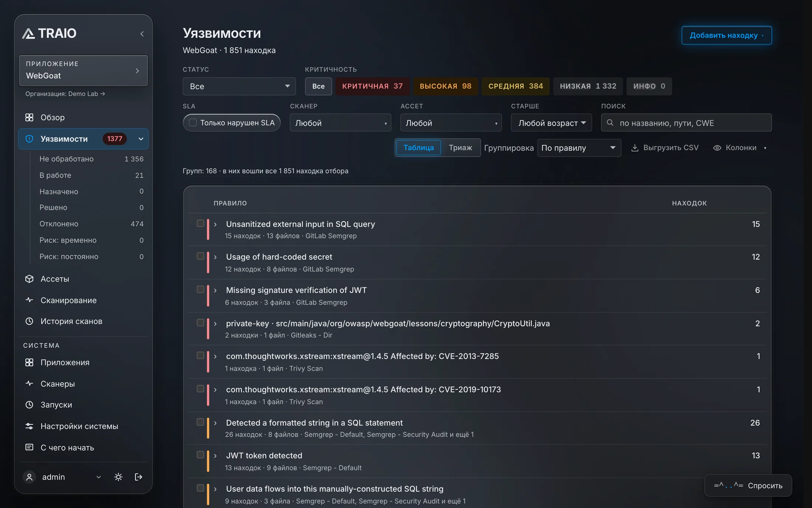Expand the private-key CryptoUtil.java group

[x=215, y=324]
